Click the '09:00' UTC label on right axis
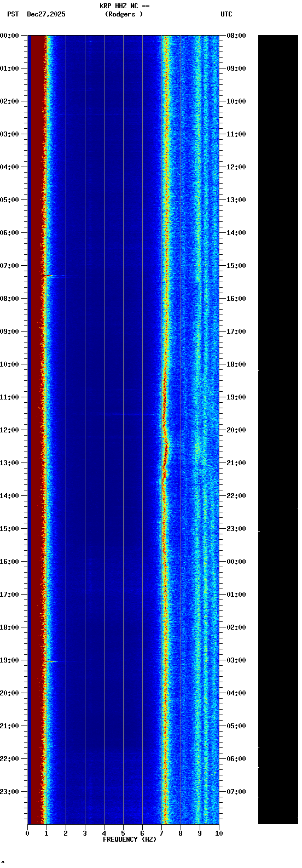 coord(236,68)
